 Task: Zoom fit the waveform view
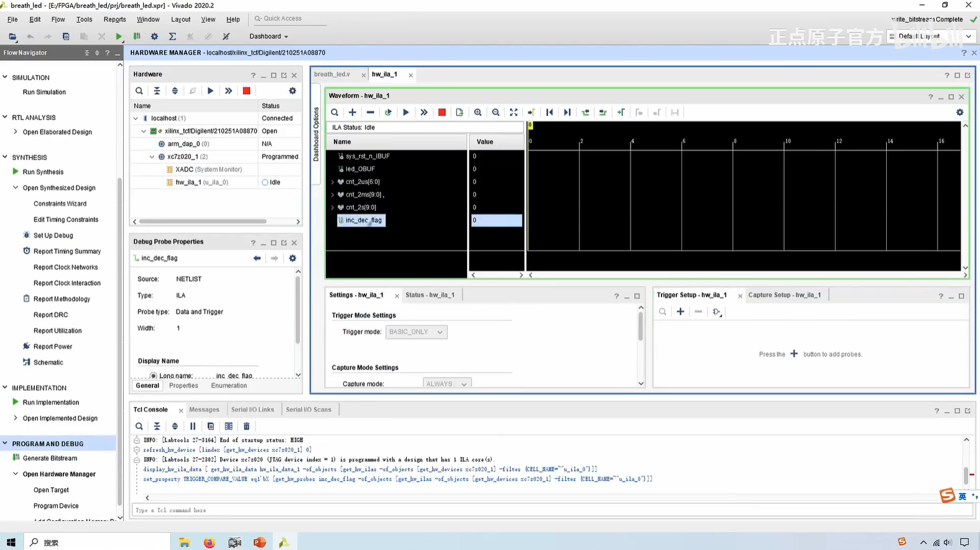(x=514, y=113)
